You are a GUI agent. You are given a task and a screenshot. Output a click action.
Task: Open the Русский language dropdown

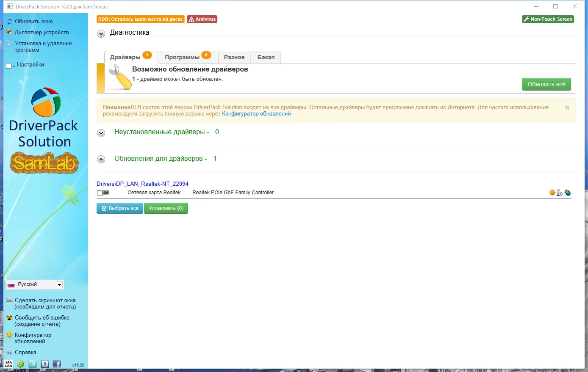pyautogui.click(x=35, y=285)
